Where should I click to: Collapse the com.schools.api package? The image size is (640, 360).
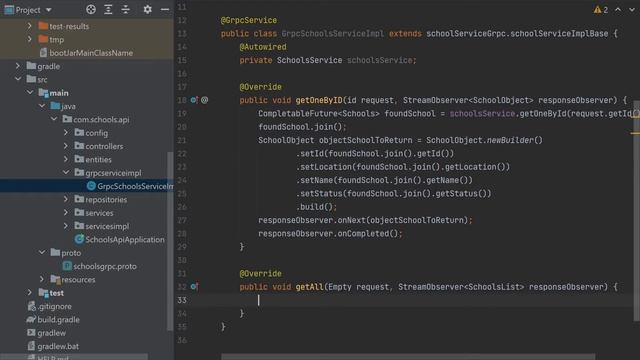click(x=54, y=119)
